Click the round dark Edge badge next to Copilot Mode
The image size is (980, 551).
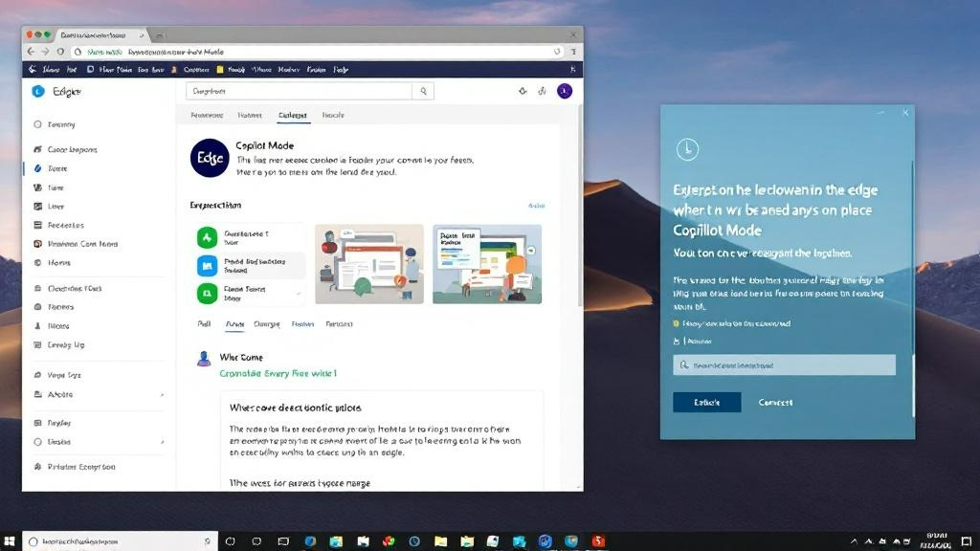[210, 158]
